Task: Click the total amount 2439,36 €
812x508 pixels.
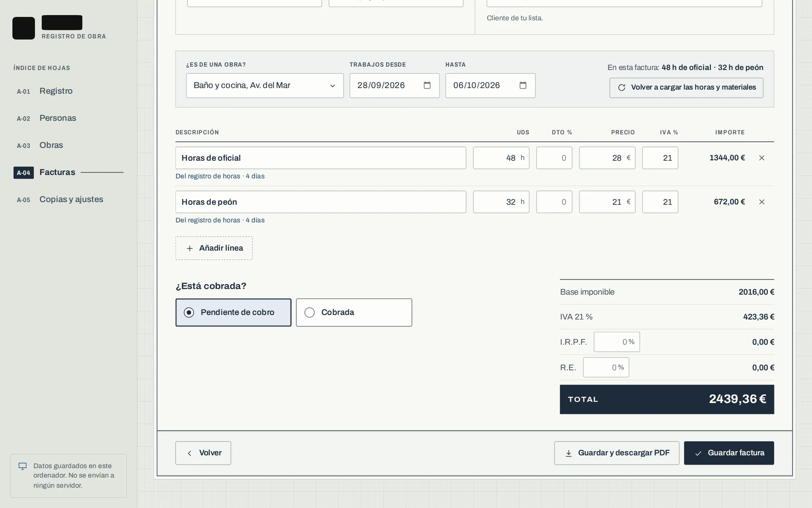Action: tap(738, 399)
